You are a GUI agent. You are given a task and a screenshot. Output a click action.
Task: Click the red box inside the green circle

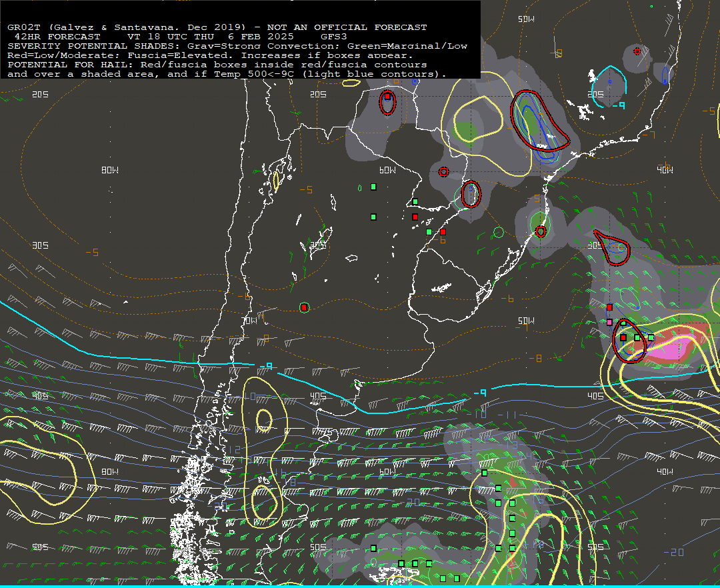click(304, 307)
